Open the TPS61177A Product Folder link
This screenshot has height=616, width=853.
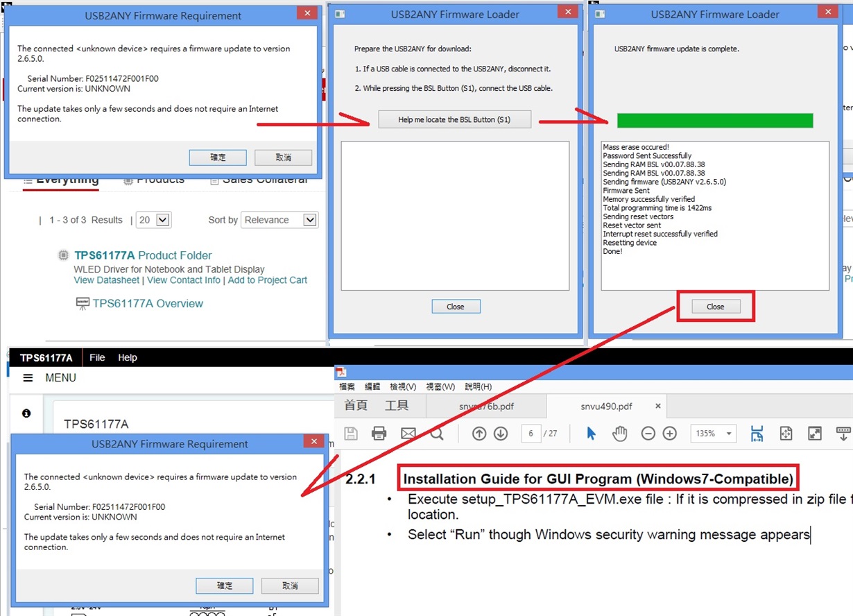pos(143,255)
